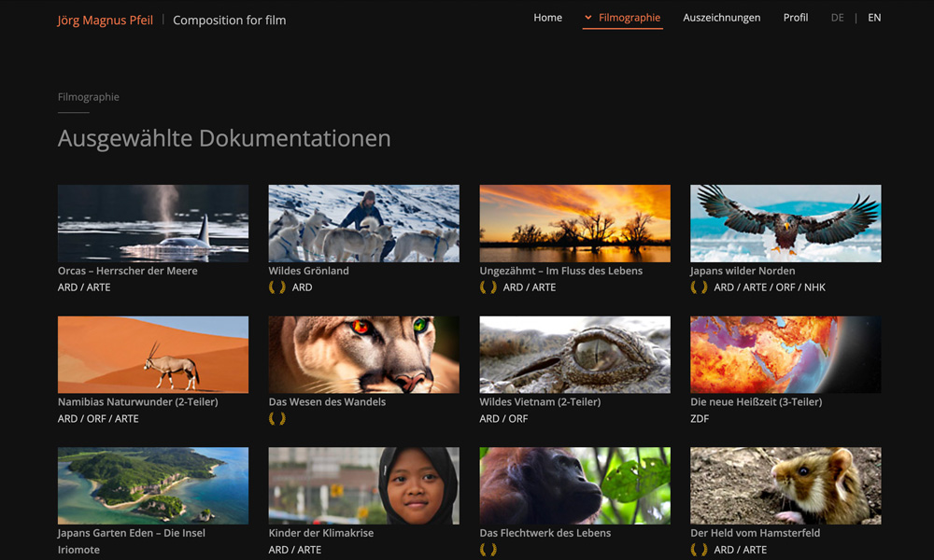Click the laurel icon under Das Flechtwerk des Lebens
934x560 pixels.
[488, 550]
